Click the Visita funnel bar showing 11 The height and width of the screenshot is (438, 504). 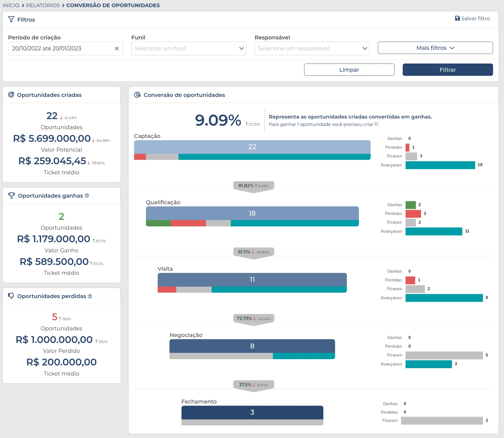[252, 279]
